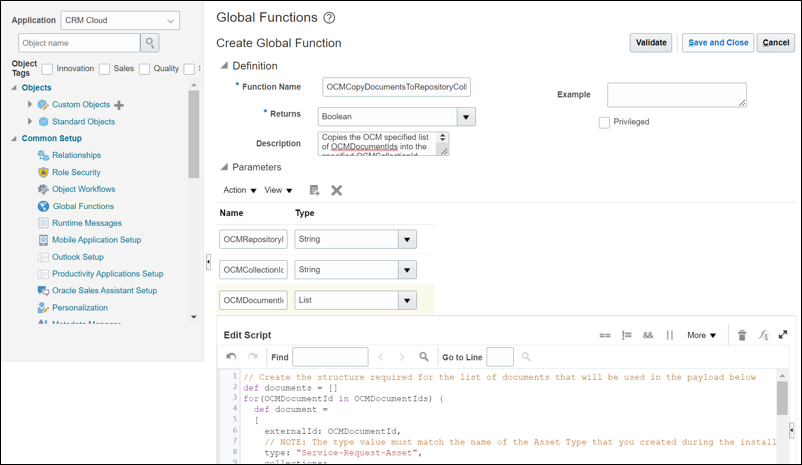Screen dimensions: 802x465
Task: Collapse the Definition section
Action: 224,65
